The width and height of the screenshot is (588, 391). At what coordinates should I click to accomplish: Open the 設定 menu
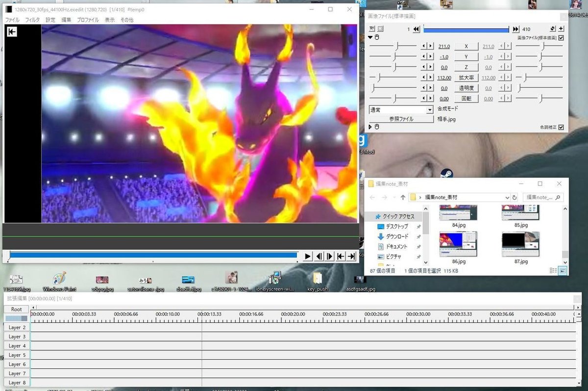[x=50, y=20]
